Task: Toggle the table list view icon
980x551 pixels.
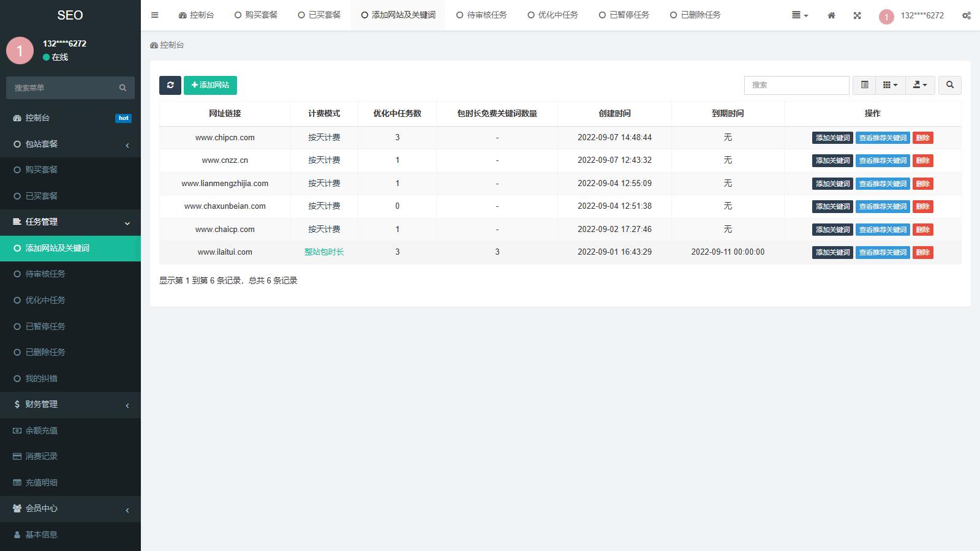Action: tap(864, 85)
